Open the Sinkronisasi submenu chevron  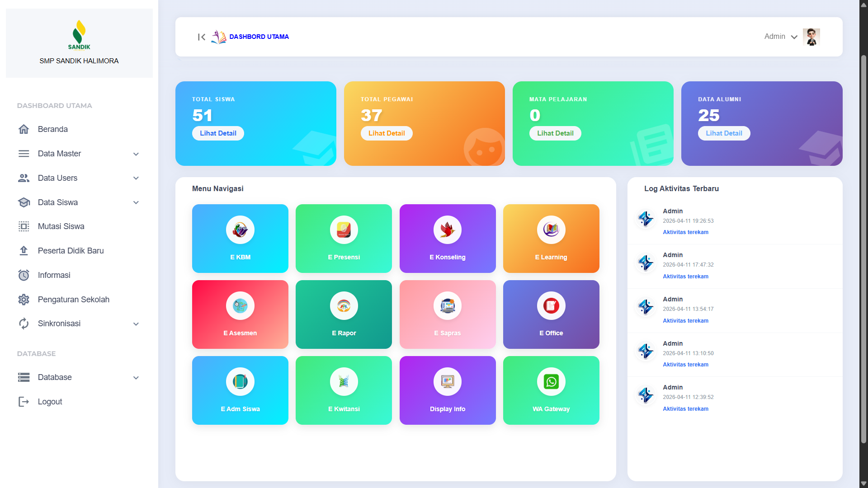tap(136, 324)
